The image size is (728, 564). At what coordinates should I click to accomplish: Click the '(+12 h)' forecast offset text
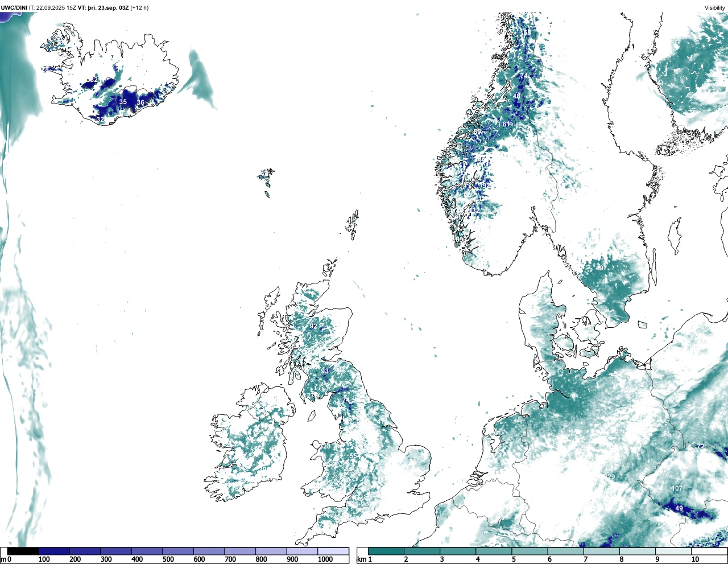tap(139, 7)
